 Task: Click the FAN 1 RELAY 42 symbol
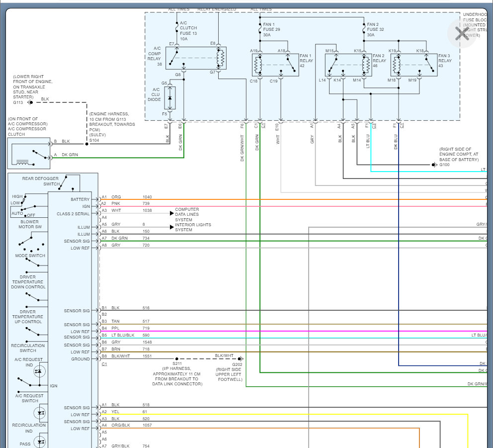click(x=275, y=65)
